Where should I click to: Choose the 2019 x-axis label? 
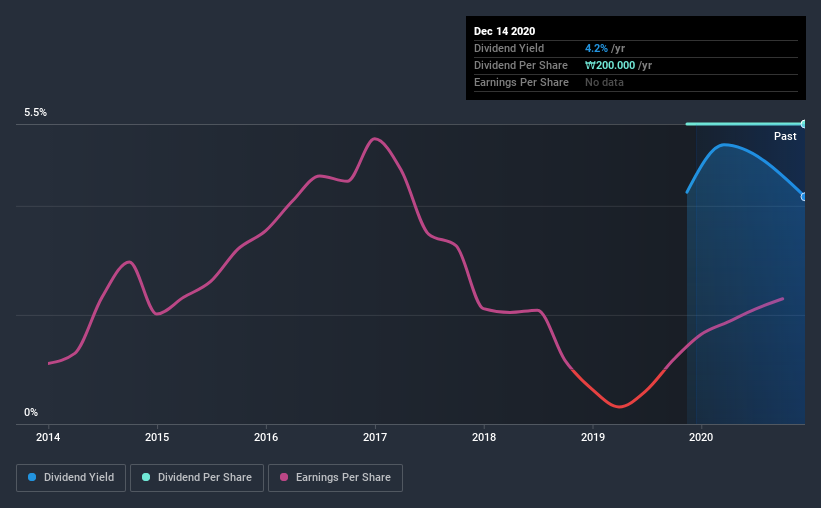593,437
